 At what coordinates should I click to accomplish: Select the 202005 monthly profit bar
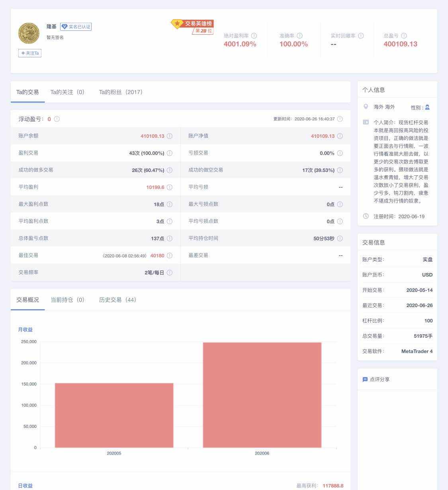pos(114,416)
